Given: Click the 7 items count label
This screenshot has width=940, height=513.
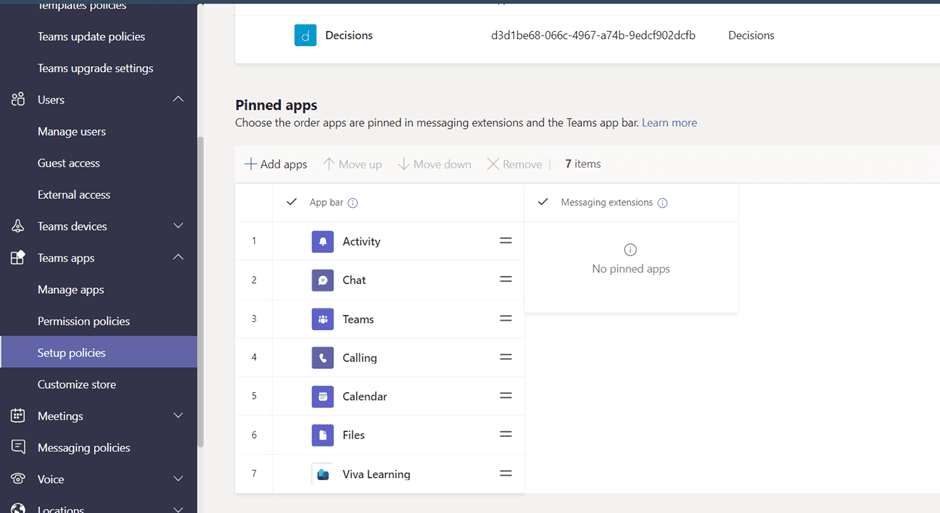Looking at the screenshot, I should (583, 164).
